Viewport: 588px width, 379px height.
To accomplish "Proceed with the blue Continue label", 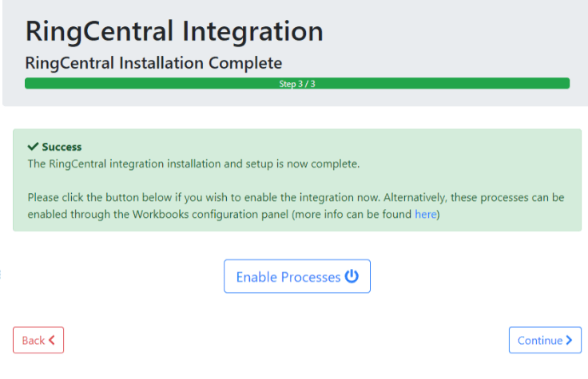I will (539, 340).
